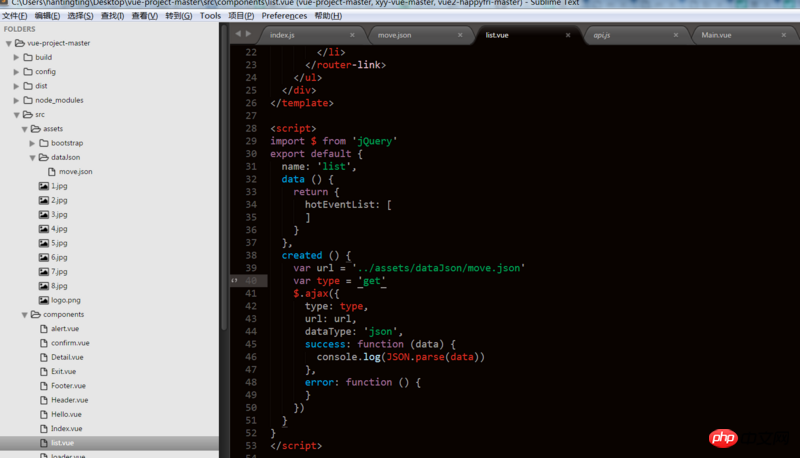Collapse the components folder arrow

(x=24, y=315)
